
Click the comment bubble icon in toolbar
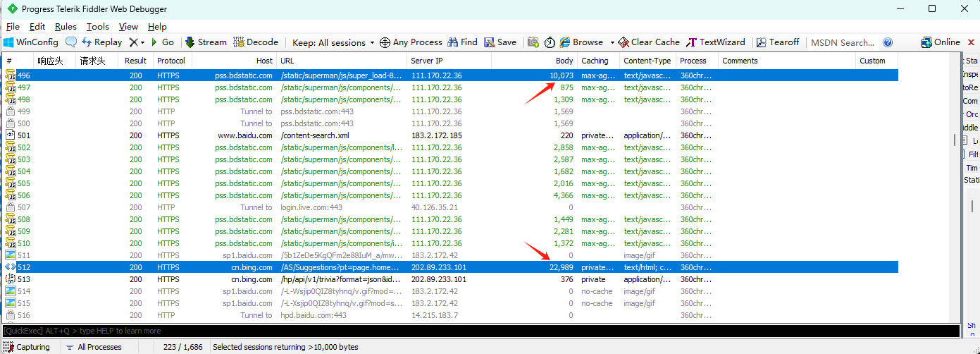71,42
